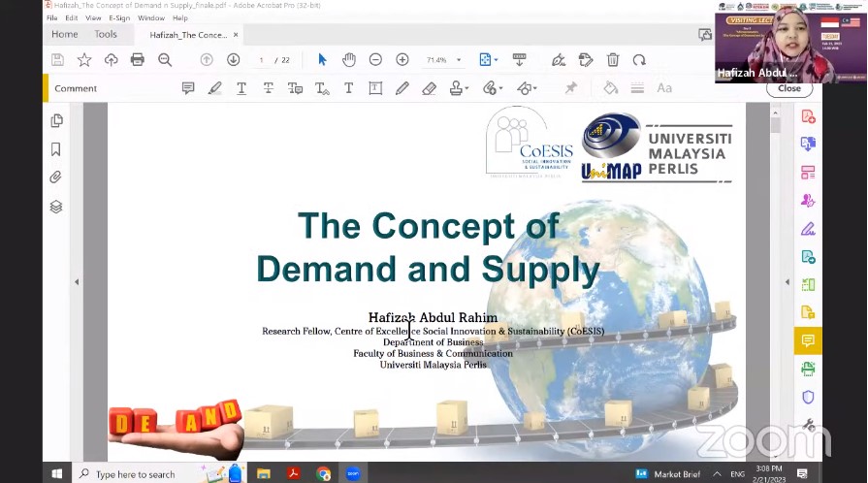
Task: Open the Help menu
Action: [180, 17]
